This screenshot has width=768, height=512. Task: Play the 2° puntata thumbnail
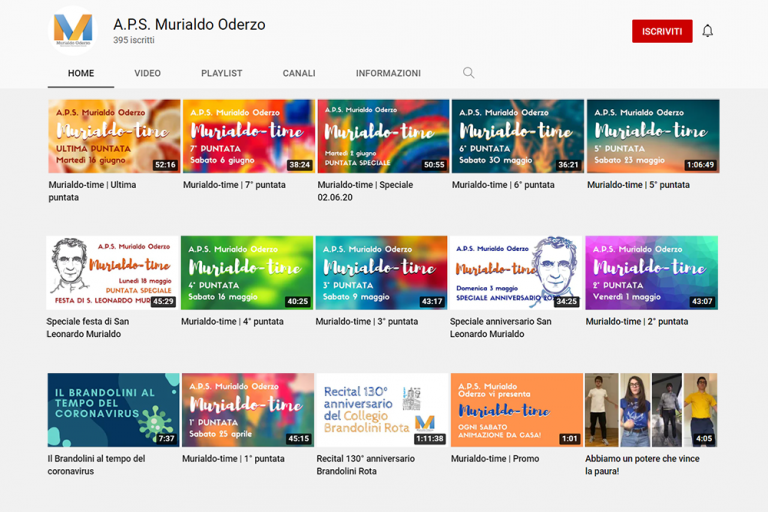(651, 273)
